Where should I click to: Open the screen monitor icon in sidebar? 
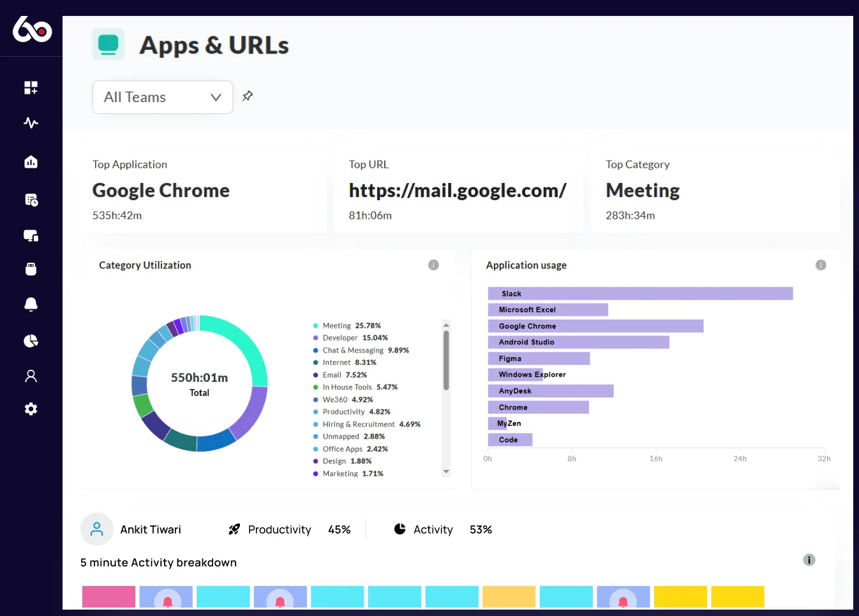tap(31, 236)
